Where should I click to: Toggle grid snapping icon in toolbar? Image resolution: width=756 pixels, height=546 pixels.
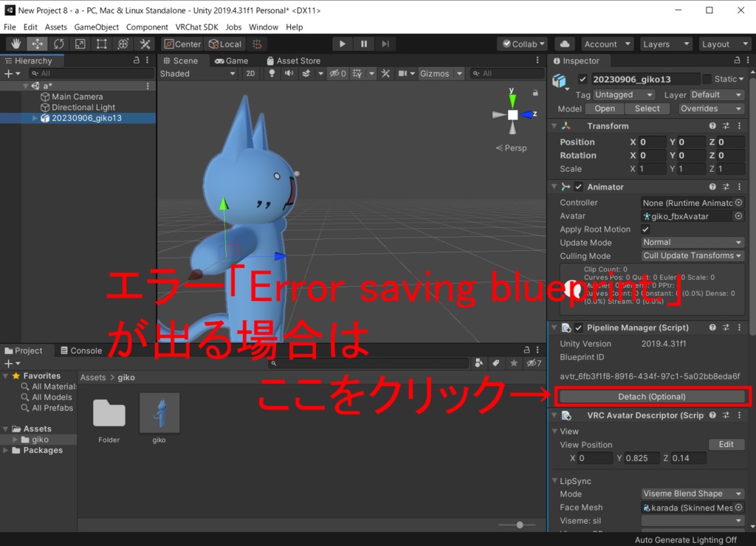257,44
